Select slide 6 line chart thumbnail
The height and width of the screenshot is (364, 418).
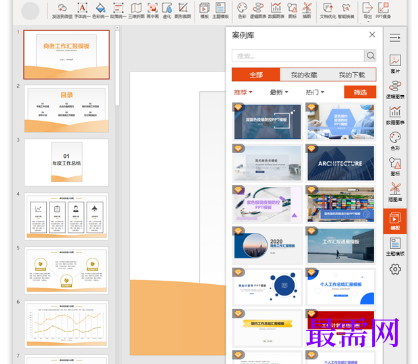[66, 324]
